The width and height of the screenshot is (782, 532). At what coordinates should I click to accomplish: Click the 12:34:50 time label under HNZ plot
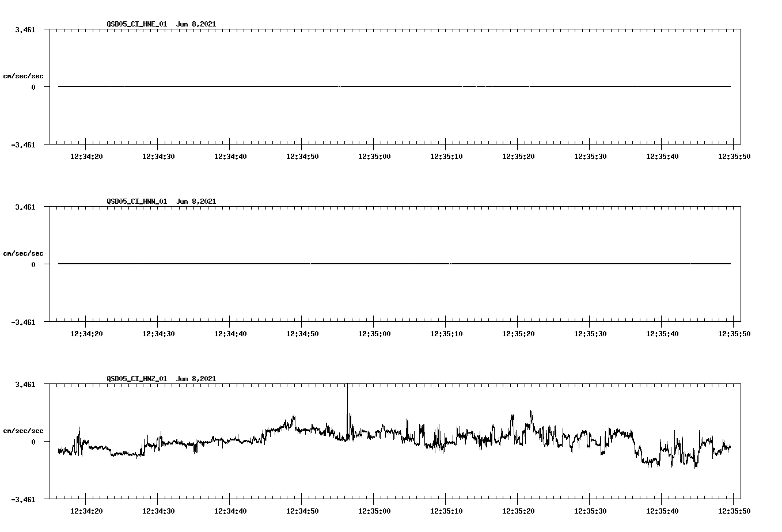(x=302, y=511)
